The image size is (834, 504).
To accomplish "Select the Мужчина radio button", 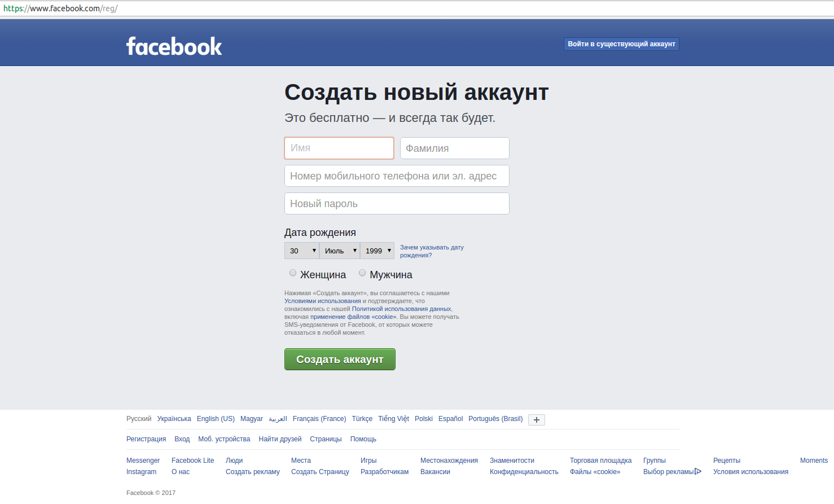I will 362,273.
